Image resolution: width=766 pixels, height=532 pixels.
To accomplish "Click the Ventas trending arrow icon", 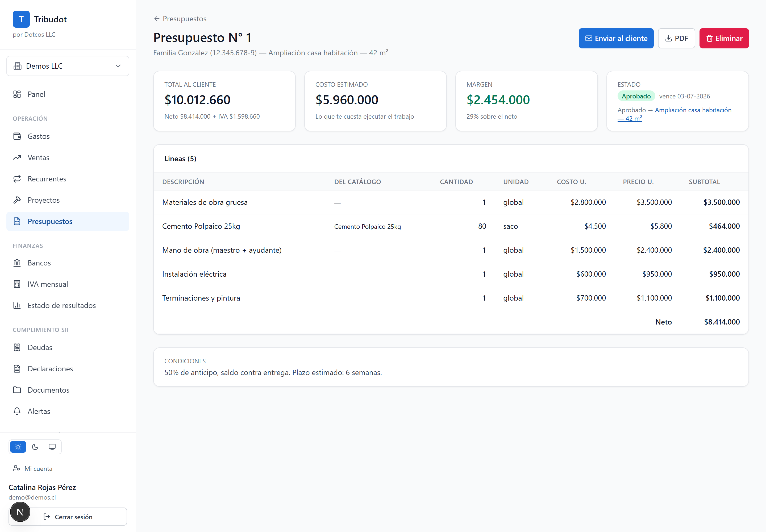I will [x=17, y=158].
